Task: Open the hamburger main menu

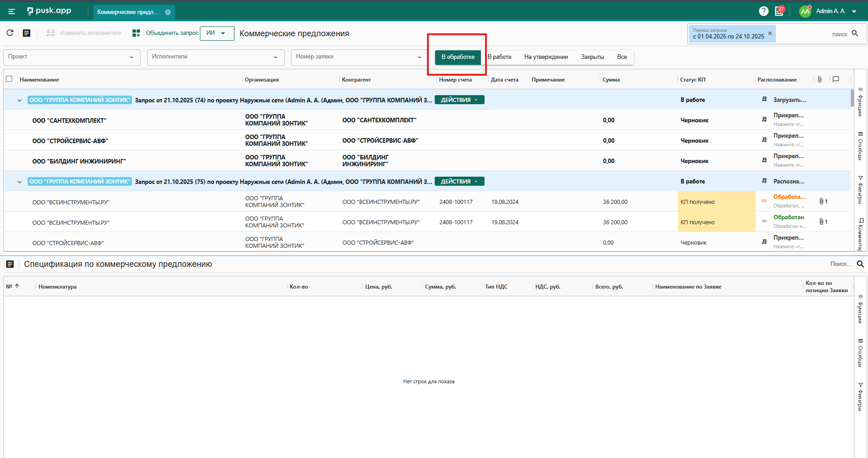Action: (12, 11)
